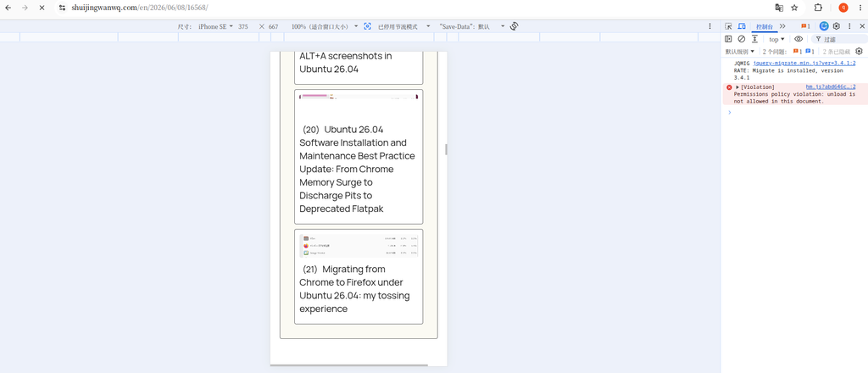Open the iPhone SE device dropdown

click(215, 26)
